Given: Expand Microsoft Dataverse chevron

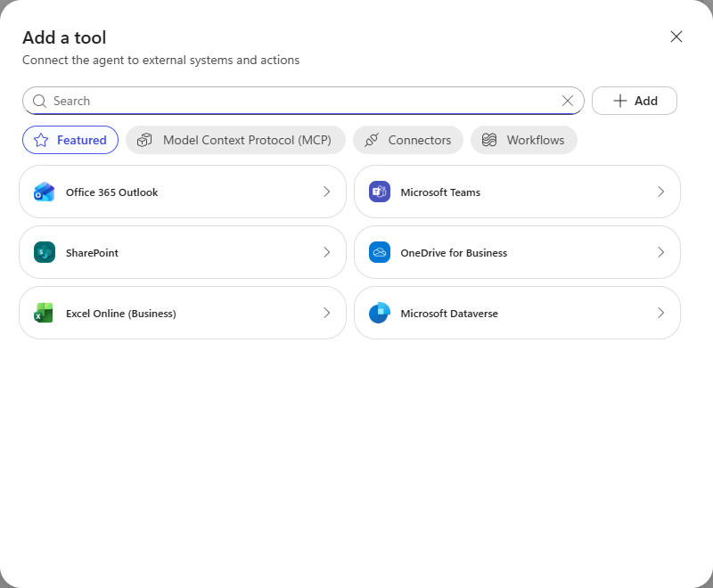Looking at the screenshot, I should pyautogui.click(x=660, y=313).
